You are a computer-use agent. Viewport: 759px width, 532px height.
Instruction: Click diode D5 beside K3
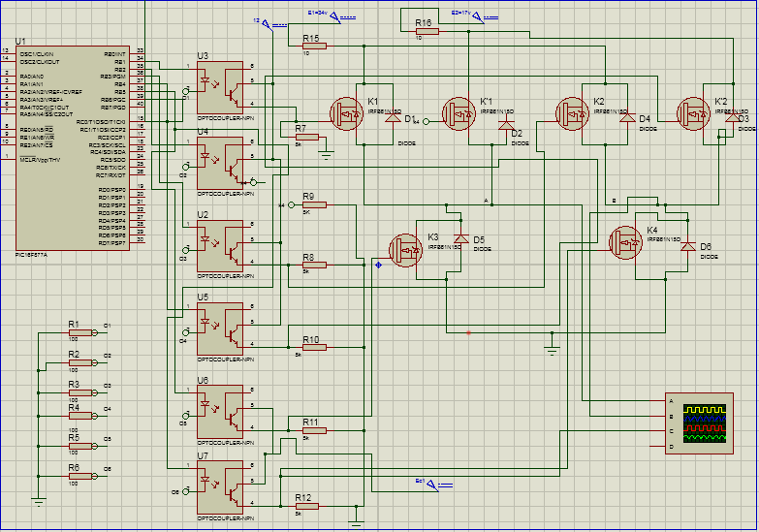[461, 238]
